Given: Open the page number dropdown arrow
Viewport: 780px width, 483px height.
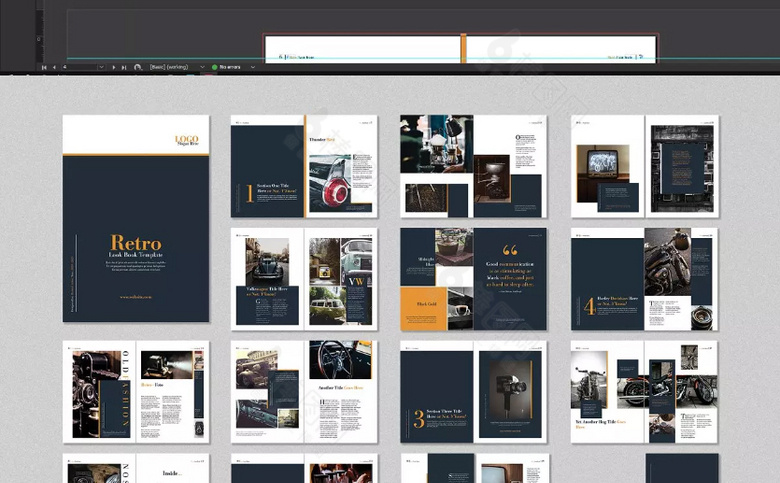Looking at the screenshot, I should point(101,67).
